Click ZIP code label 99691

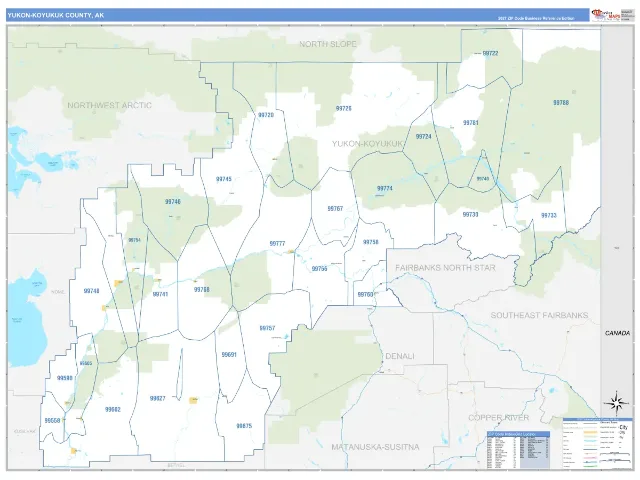tap(229, 355)
